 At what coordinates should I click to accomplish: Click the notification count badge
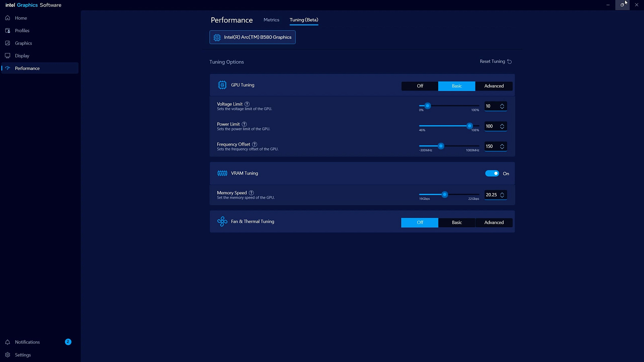tap(68, 342)
